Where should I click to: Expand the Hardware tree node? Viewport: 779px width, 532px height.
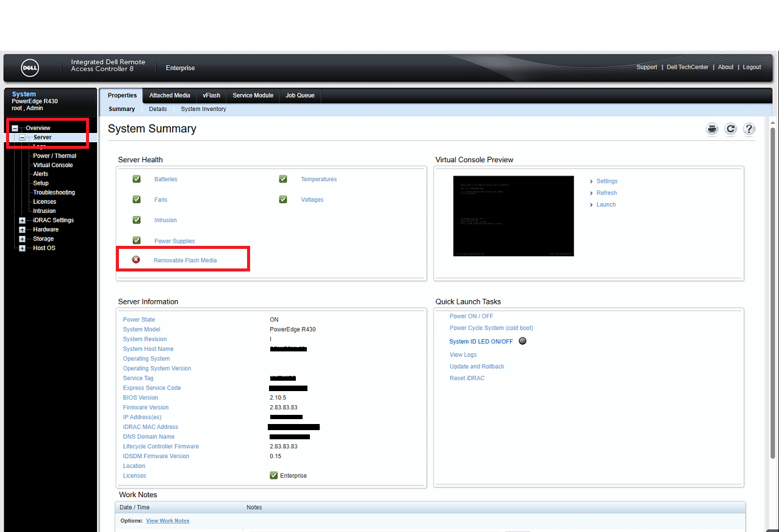pyautogui.click(x=23, y=229)
